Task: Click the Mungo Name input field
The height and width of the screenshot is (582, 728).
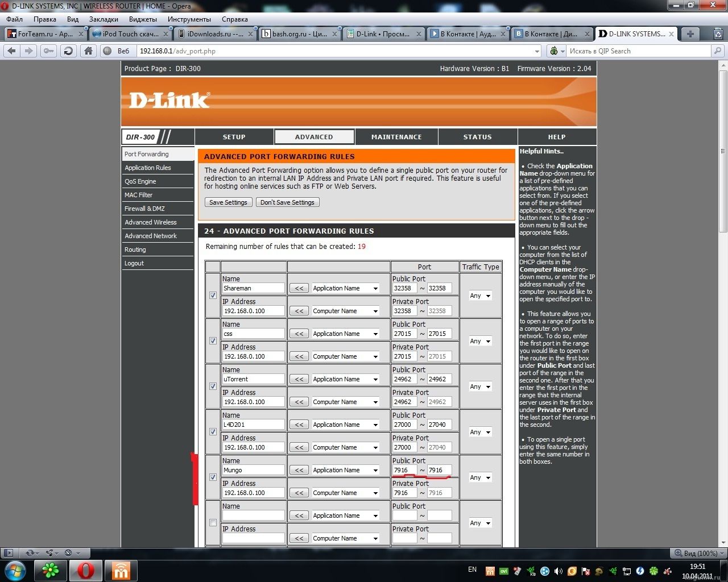Action: [x=253, y=470]
